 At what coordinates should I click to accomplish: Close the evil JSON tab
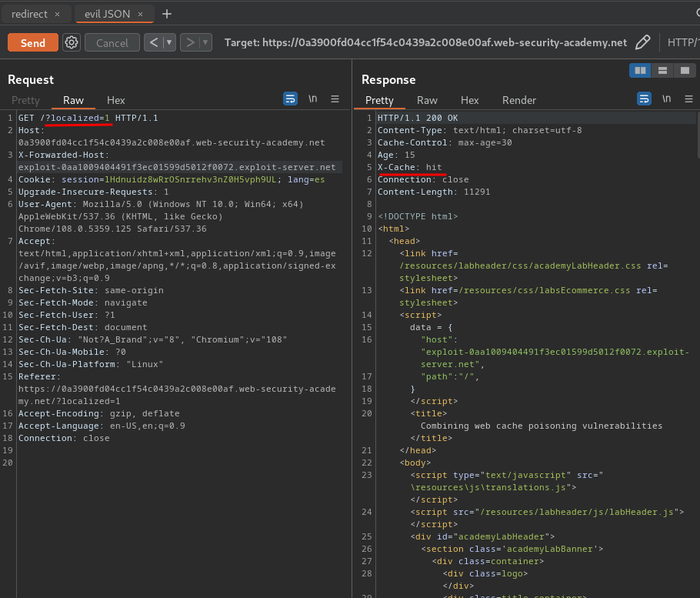click(x=140, y=15)
